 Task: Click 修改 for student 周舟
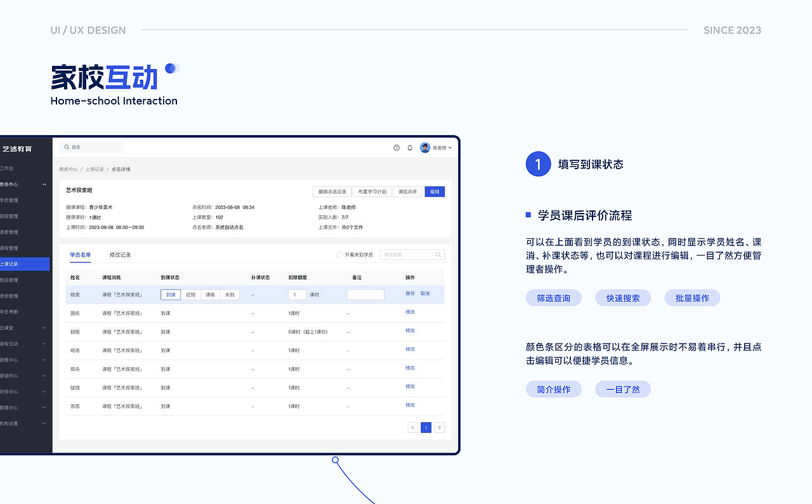pyautogui.click(x=410, y=368)
